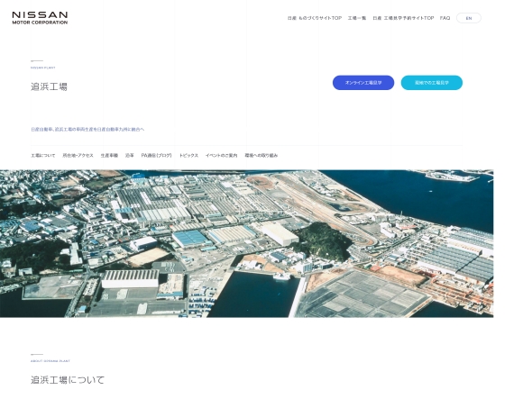
Task: Select the 所在地・アクセス tab
Action: coord(78,155)
